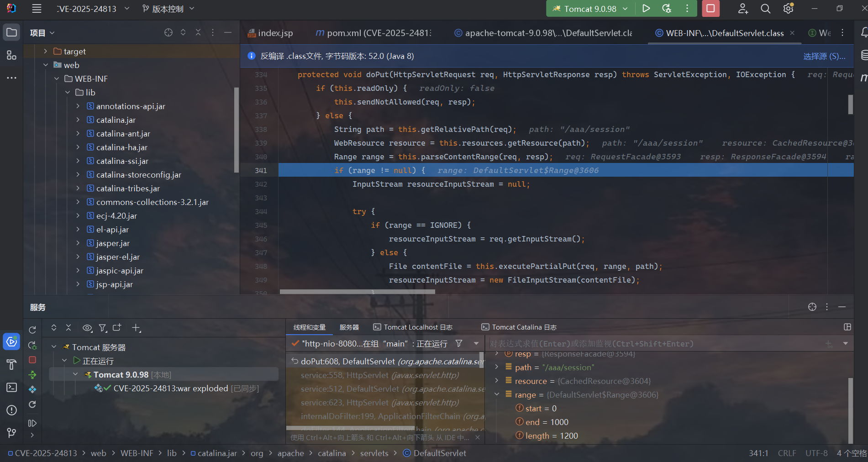Close WEB-INF DefaultServlet.class tab
Screen dimensions: 868x462
pos(792,33)
